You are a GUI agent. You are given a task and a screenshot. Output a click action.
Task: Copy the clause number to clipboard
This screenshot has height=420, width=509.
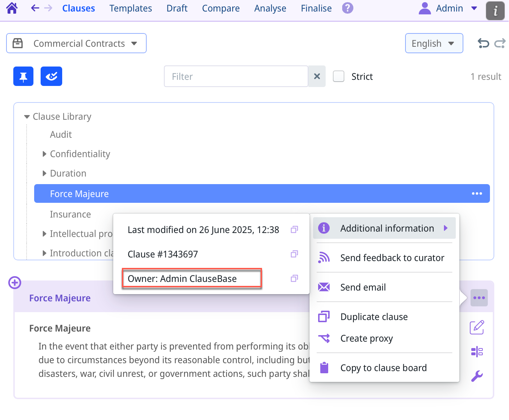click(x=294, y=254)
